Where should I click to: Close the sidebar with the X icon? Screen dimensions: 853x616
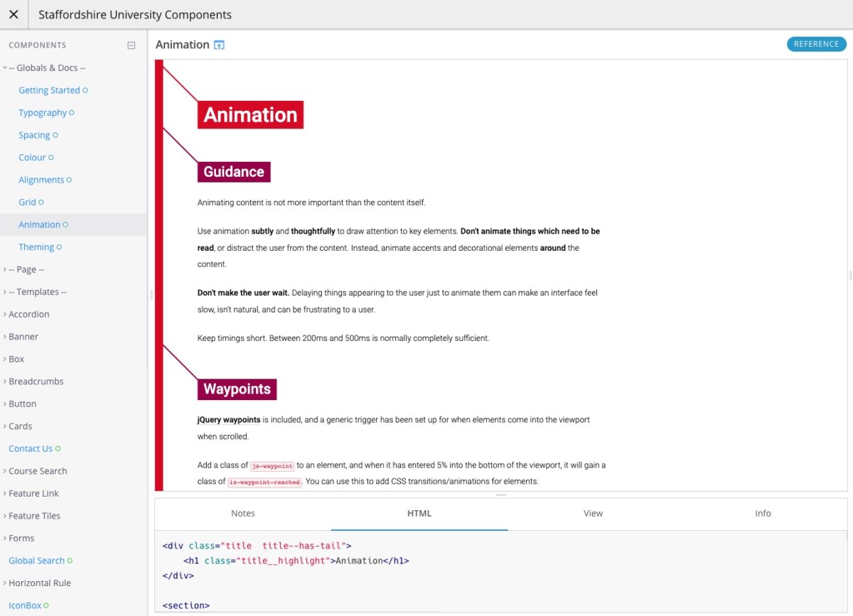14,14
